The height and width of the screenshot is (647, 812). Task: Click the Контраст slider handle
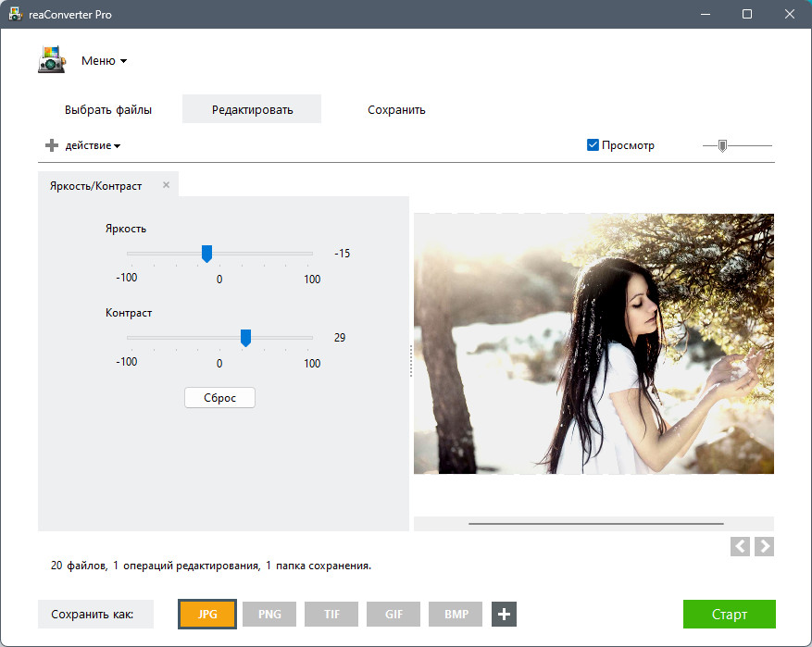(246, 338)
